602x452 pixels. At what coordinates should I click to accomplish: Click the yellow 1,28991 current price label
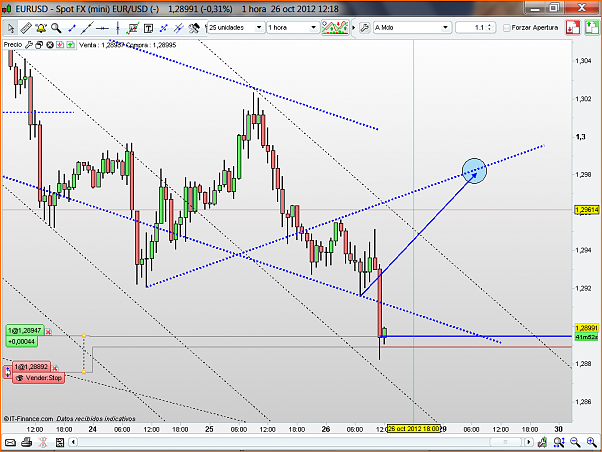587,328
